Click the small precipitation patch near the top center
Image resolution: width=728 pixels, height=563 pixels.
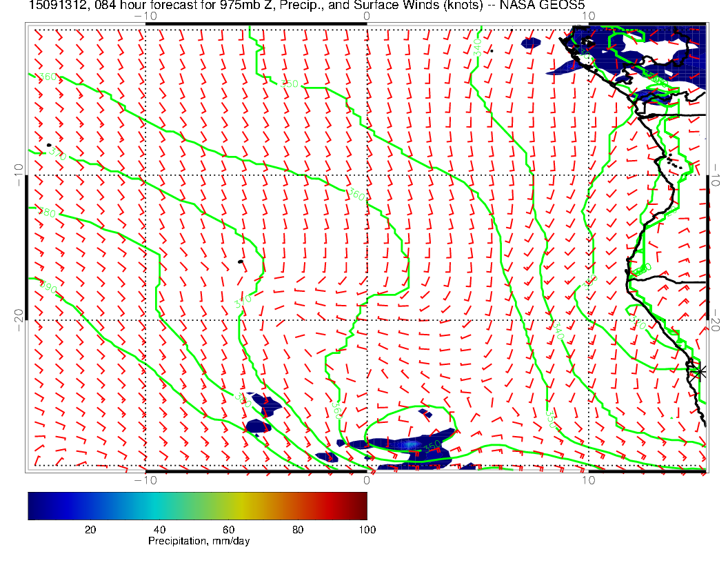[x=530, y=43]
